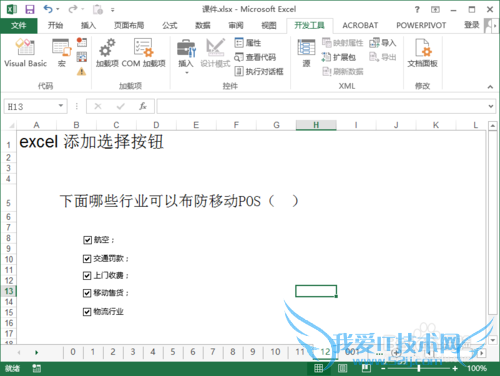Open the Document Panel (文档面板)
Image resolution: width=500 pixels, height=376 pixels.
coord(422,53)
